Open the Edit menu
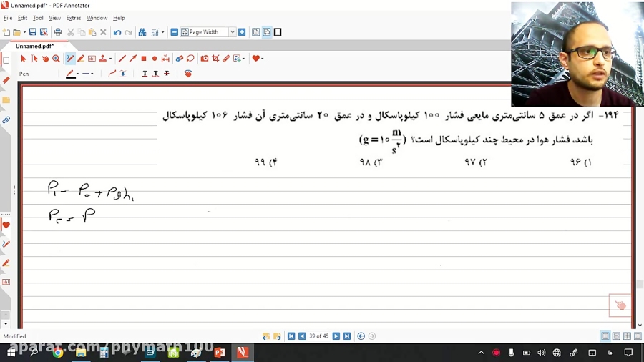The width and height of the screenshot is (644, 362). point(22,18)
